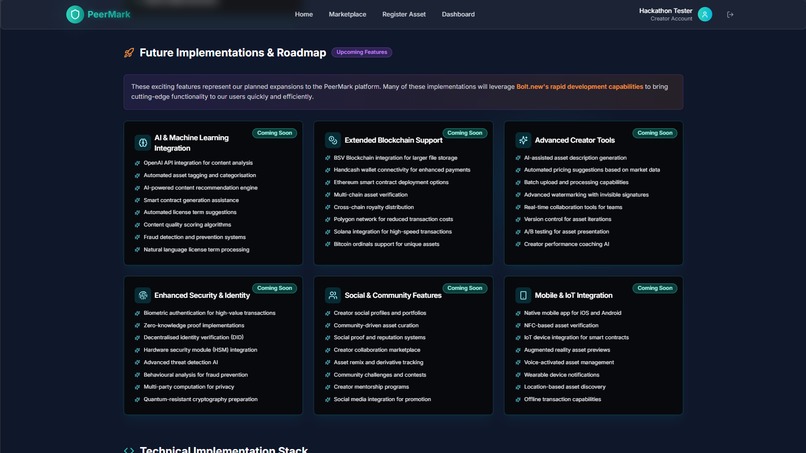Click the PeerMark brand name link

pyautogui.click(x=108, y=14)
